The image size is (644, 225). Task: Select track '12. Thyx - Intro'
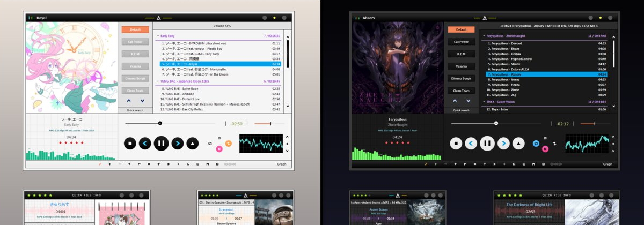[x=546, y=109]
